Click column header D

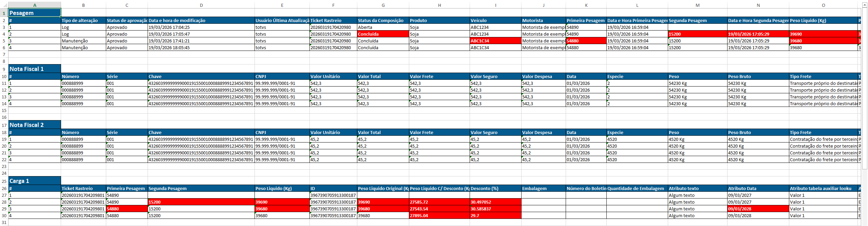(x=201, y=5)
